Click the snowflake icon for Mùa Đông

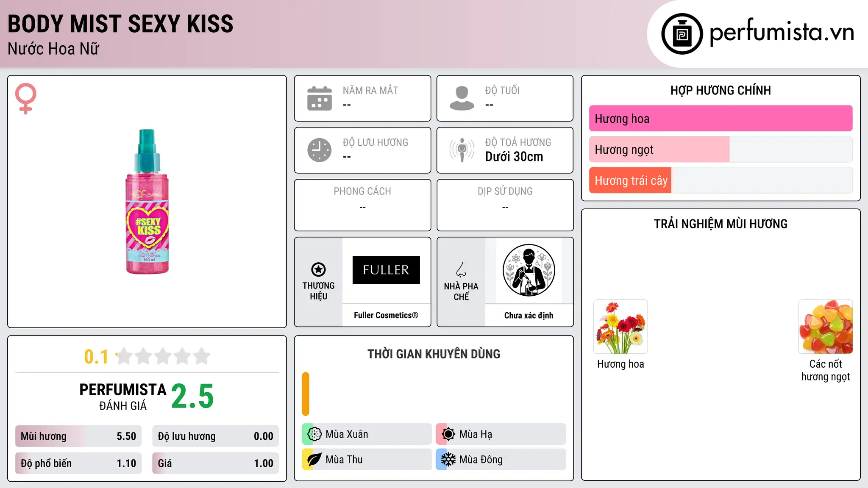[448, 460]
